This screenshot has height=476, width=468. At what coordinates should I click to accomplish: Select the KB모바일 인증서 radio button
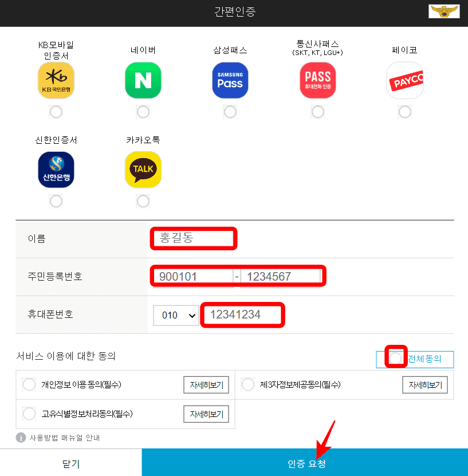(56, 112)
